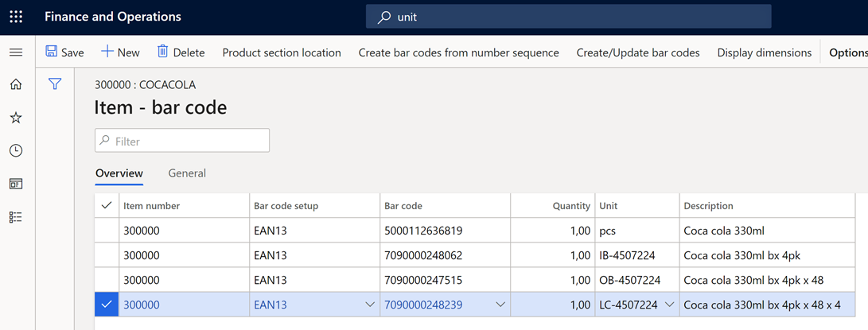The width and height of the screenshot is (868, 330).
Task: Toggle the select-all rows checkmark header
Action: (x=107, y=205)
